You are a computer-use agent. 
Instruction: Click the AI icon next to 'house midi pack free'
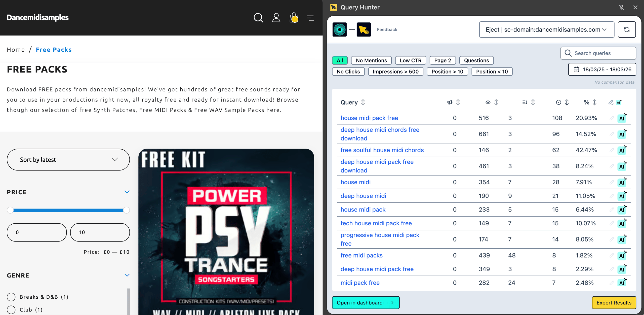pyautogui.click(x=622, y=118)
